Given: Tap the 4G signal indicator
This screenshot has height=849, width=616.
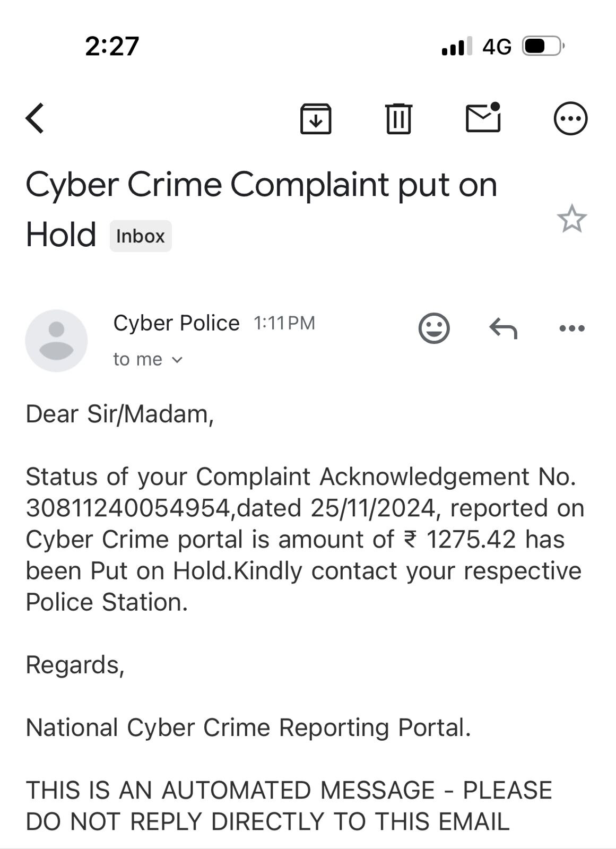Looking at the screenshot, I should (497, 47).
